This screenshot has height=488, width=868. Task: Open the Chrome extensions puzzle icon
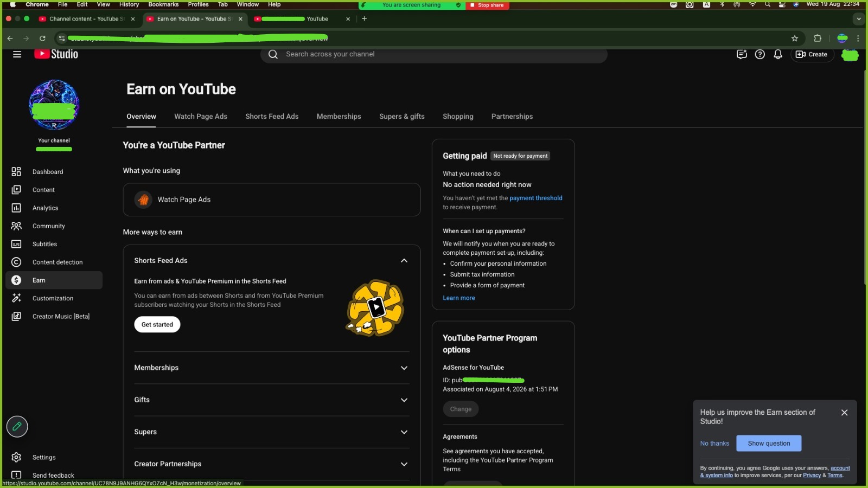click(818, 38)
